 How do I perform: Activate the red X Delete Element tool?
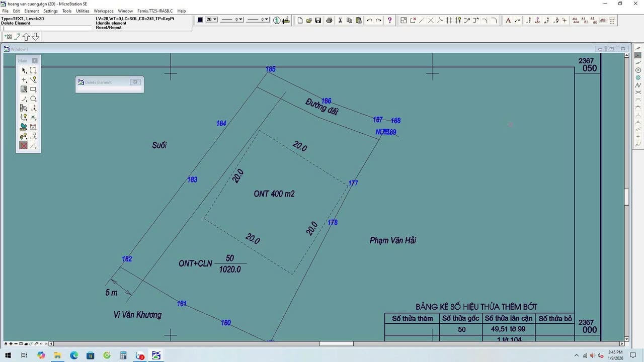(23, 145)
